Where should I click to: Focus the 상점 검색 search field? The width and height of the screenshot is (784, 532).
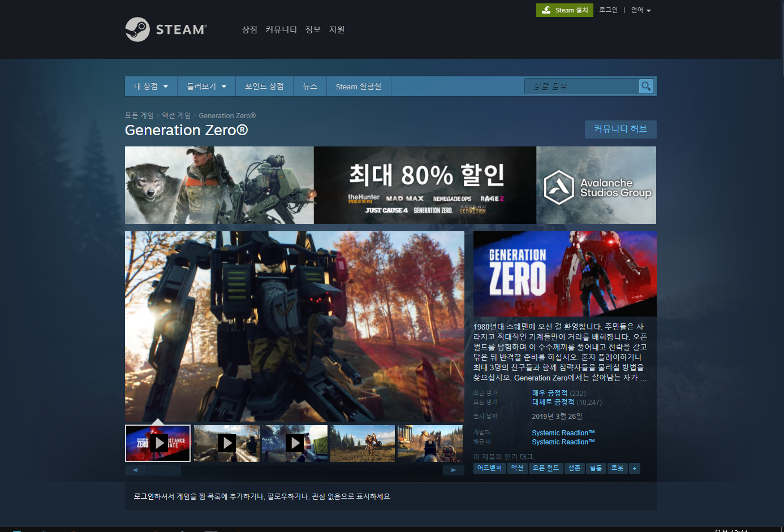coord(582,86)
